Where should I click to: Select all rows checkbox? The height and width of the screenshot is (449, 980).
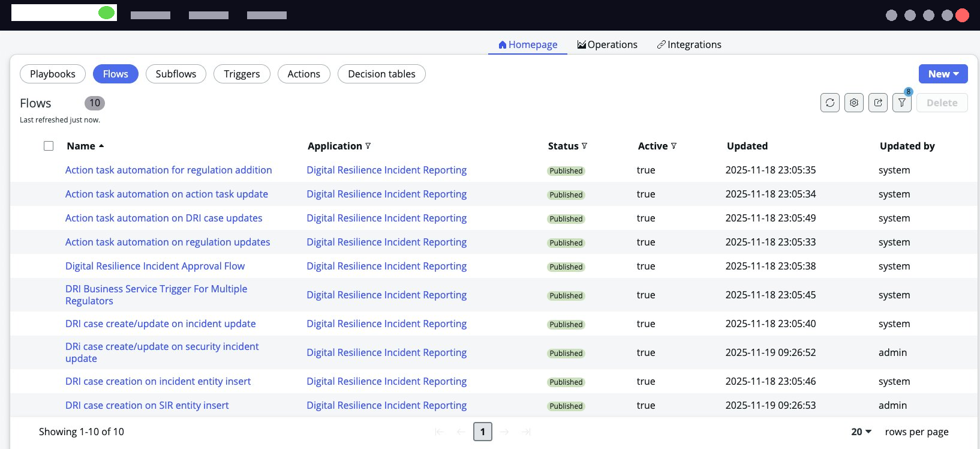49,146
